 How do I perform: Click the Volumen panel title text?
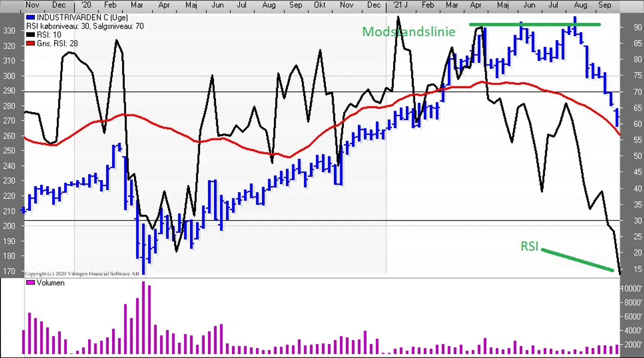[51, 283]
